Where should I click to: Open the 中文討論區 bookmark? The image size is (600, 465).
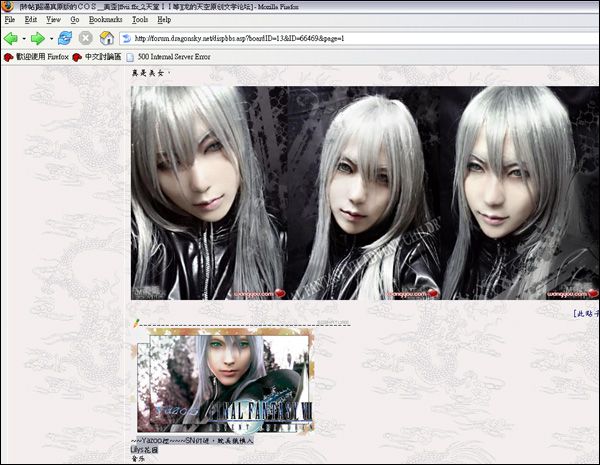pos(97,57)
